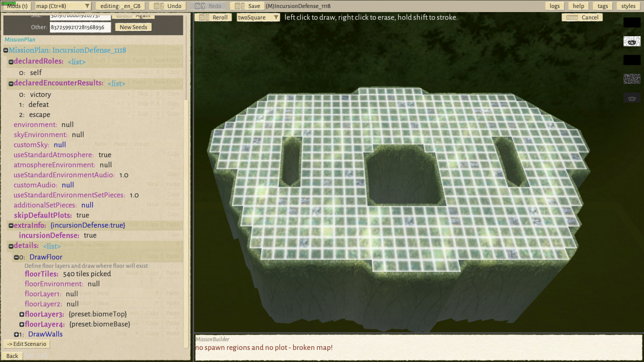
Task: Collapse the 0: DrawFloor detail
Action: (x=16, y=257)
